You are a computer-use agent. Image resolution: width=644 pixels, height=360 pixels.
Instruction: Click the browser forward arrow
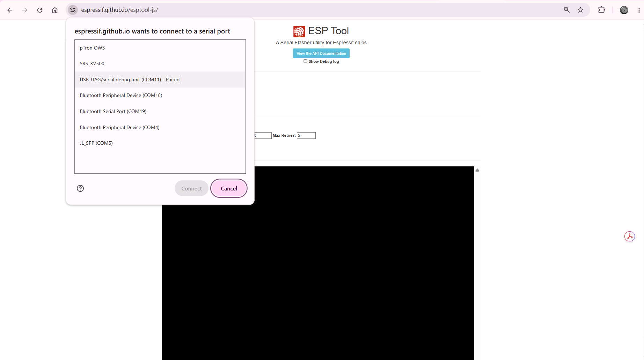click(25, 10)
